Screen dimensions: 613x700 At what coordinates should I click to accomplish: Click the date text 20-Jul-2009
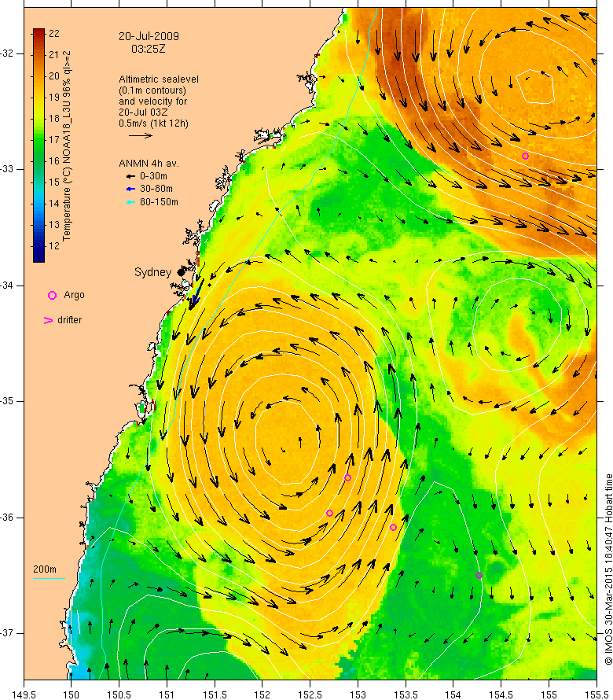149,36
